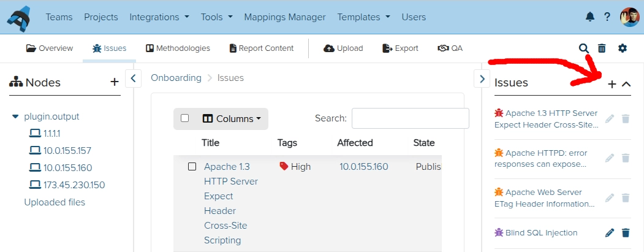Viewport: 644px width, 252px height.
Task: Check the Apache 1.3 HTTP Server row
Action: coord(192,167)
